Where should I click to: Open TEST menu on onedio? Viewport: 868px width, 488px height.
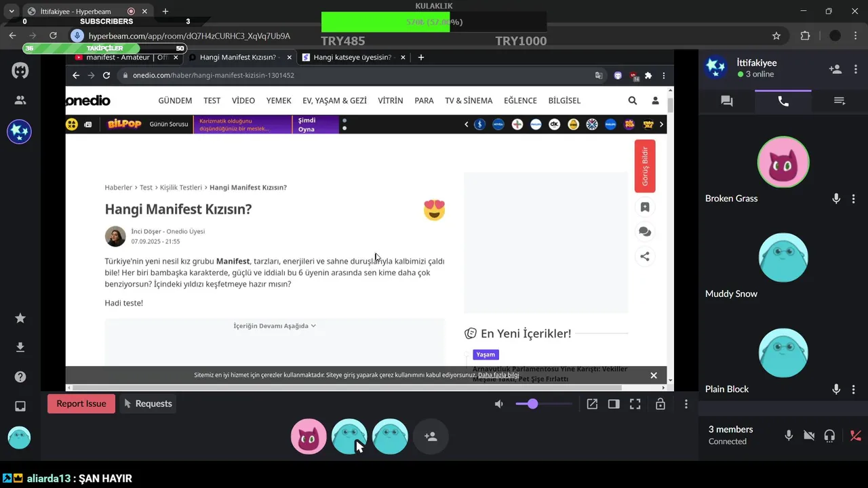pos(212,100)
